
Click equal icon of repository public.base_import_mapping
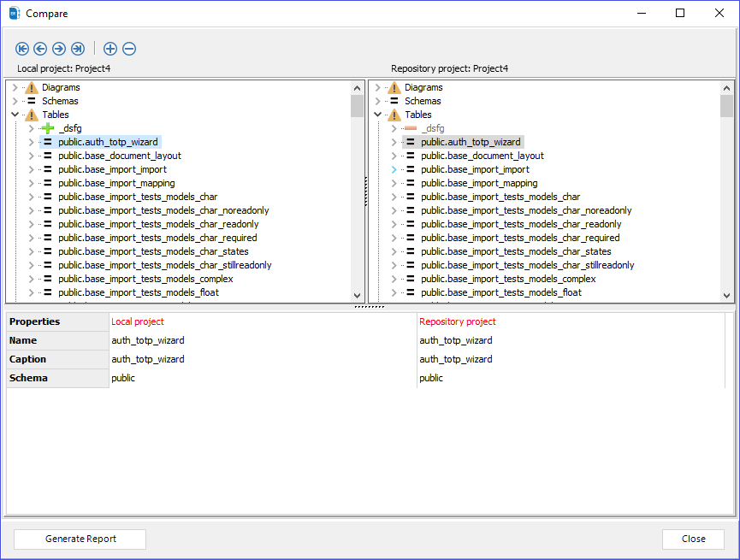pos(411,183)
